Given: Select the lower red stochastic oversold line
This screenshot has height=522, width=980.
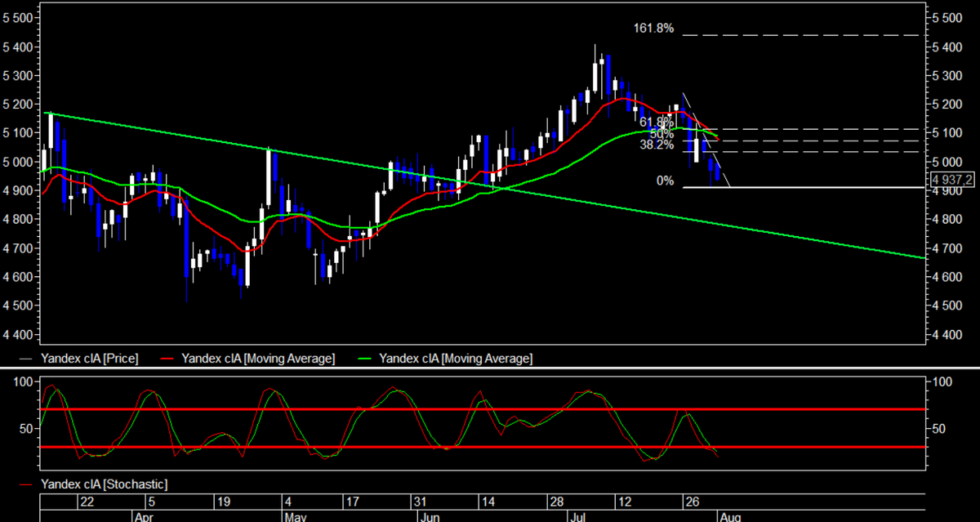Looking at the screenshot, I should click(x=483, y=447).
